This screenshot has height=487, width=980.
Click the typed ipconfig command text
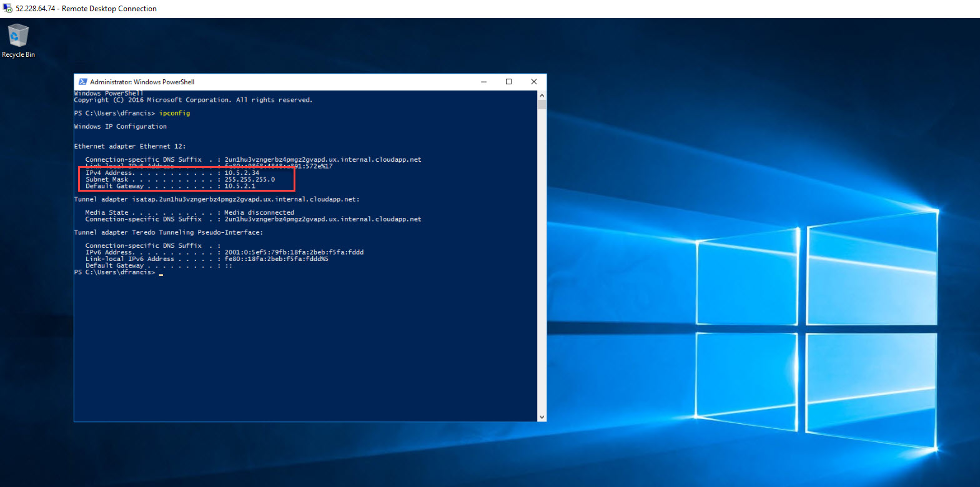[x=174, y=113]
